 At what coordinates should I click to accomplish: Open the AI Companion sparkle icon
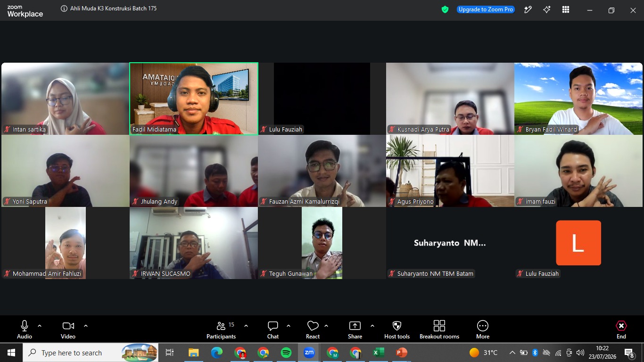(x=547, y=9)
